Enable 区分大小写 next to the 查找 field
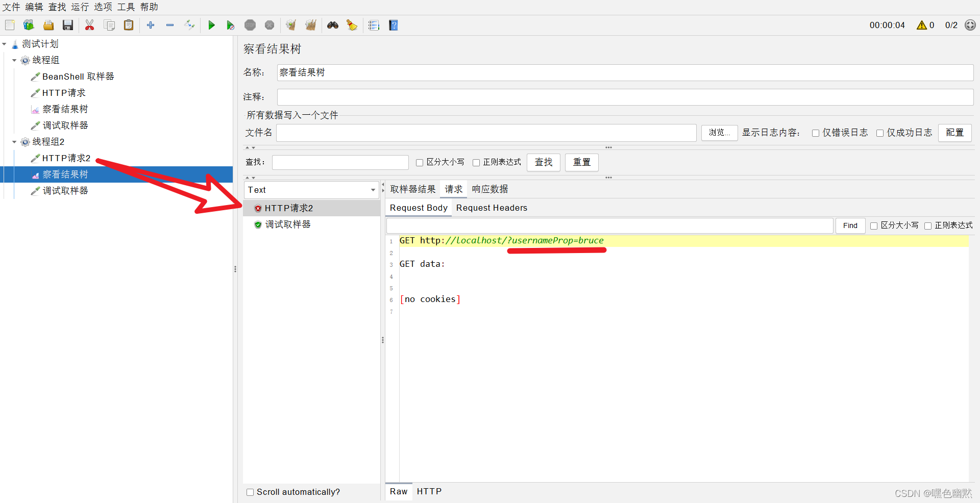This screenshot has width=980, height=503. (420, 162)
